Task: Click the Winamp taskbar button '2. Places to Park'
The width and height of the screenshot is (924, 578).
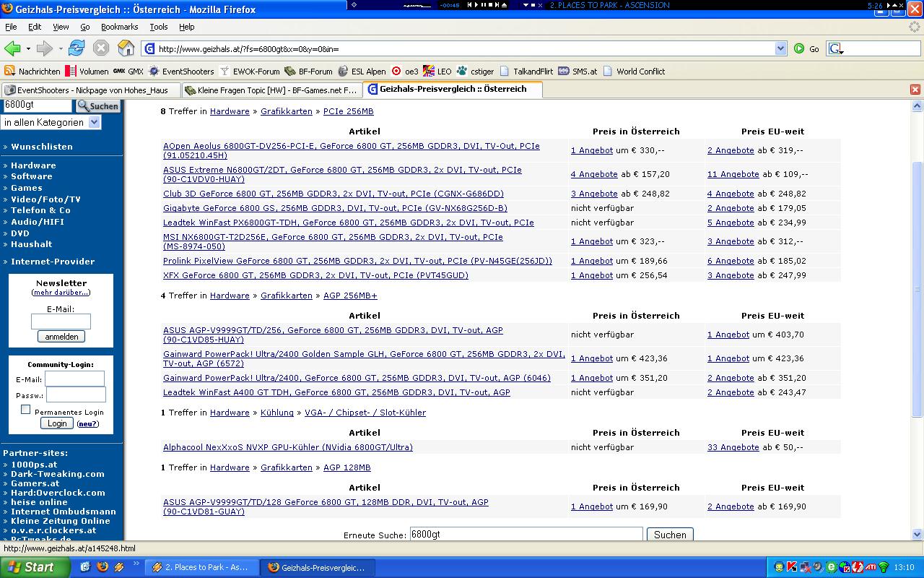Action: click(201, 567)
